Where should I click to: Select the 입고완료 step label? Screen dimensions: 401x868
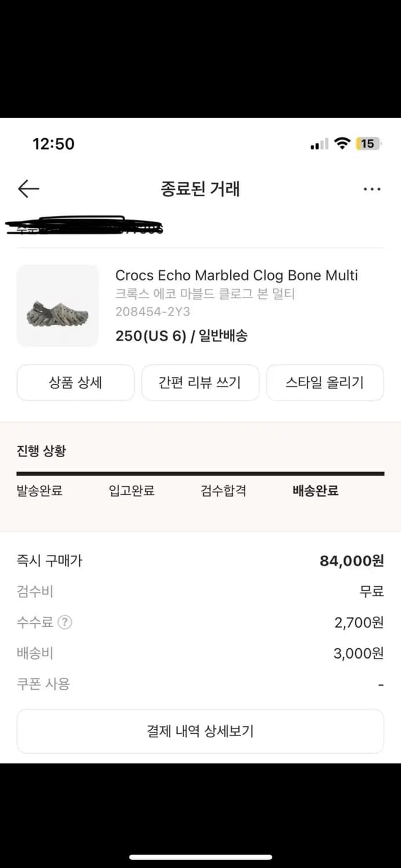(x=132, y=490)
